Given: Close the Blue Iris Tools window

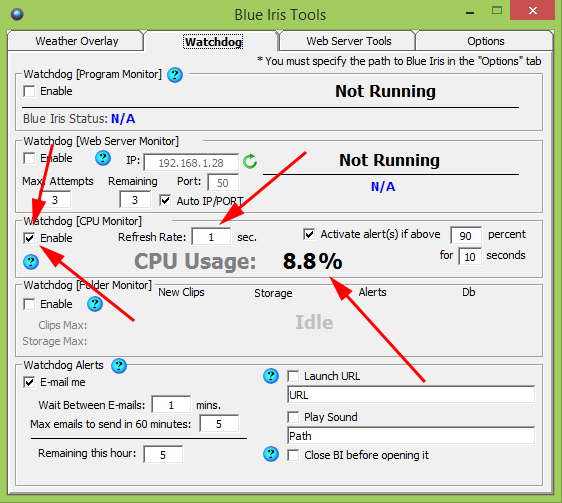Looking at the screenshot, I should [x=533, y=11].
